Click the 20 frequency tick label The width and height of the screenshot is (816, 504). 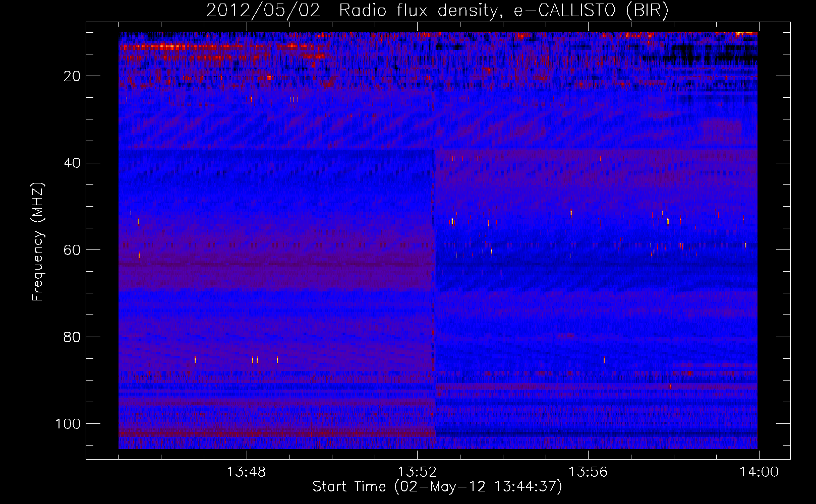click(x=72, y=76)
